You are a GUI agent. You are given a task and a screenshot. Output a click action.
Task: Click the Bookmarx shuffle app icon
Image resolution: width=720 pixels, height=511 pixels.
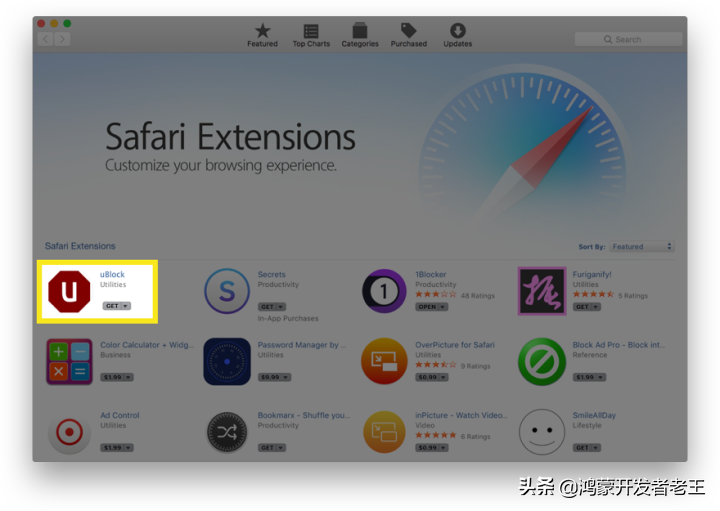click(x=227, y=432)
